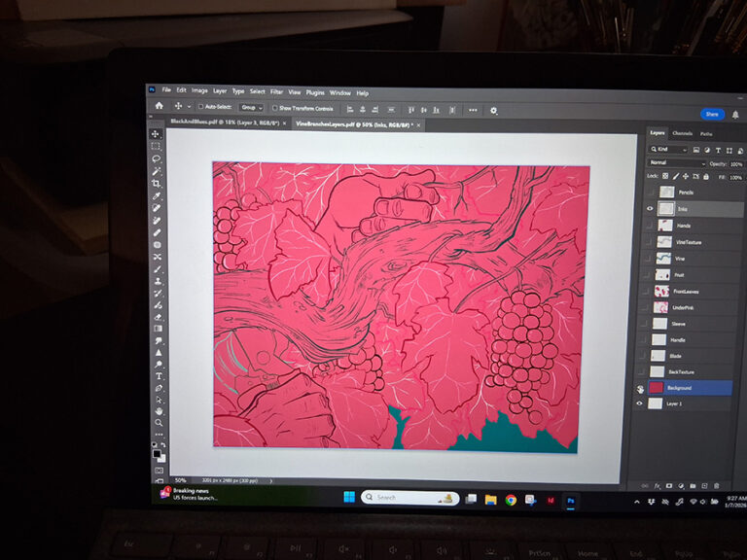Click the Home icon in options bar

(159, 107)
